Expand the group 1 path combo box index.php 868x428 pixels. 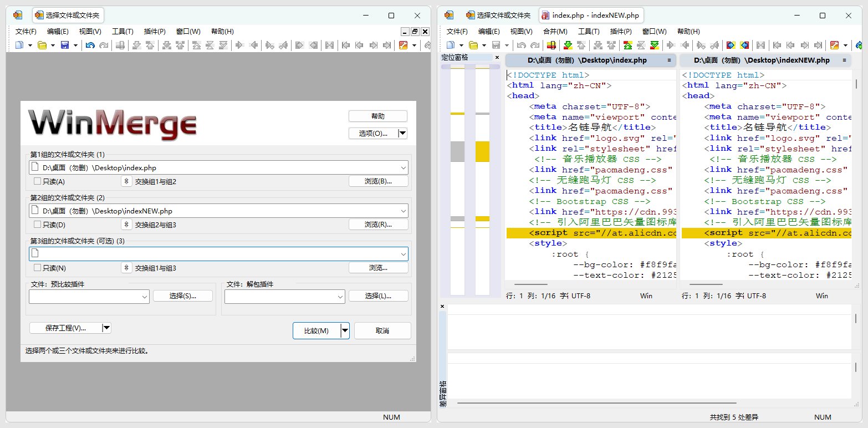403,167
